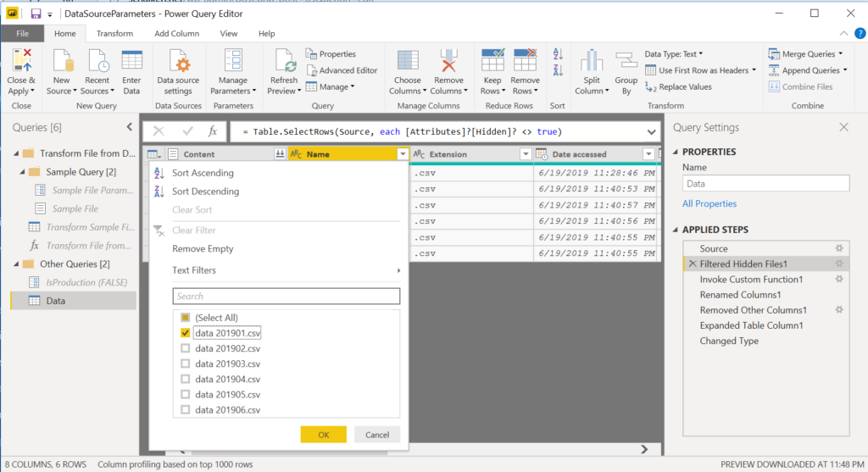This screenshot has height=472, width=868.
Task: Delete the Filtered Hidden Files1 step
Action: click(692, 264)
